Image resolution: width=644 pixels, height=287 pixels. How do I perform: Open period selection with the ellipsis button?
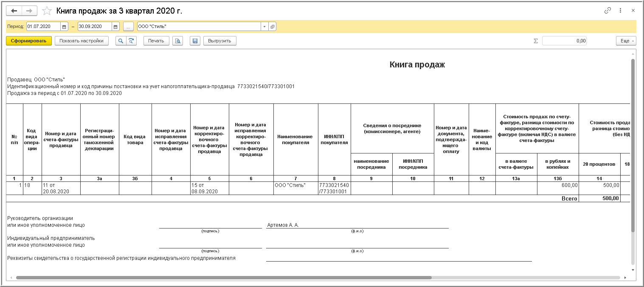coord(128,26)
